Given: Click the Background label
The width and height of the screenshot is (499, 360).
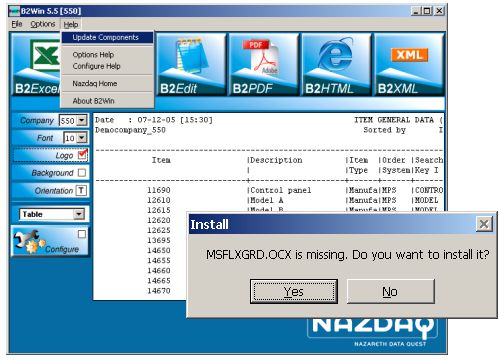Looking at the screenshot, I should point(52,173).
